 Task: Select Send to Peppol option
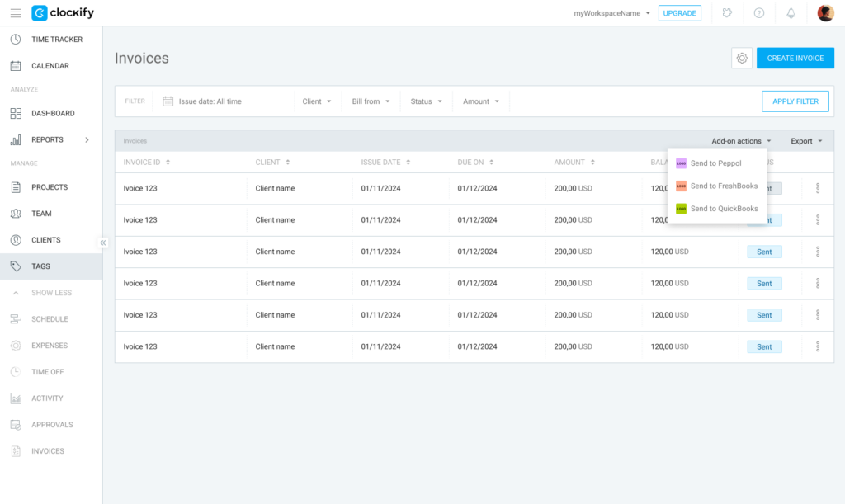point(715,163)
